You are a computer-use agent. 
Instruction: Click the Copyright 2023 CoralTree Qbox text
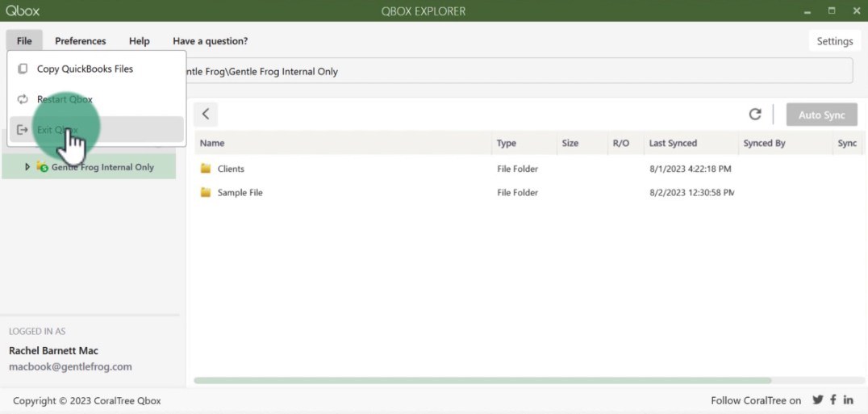click(87, 401)
